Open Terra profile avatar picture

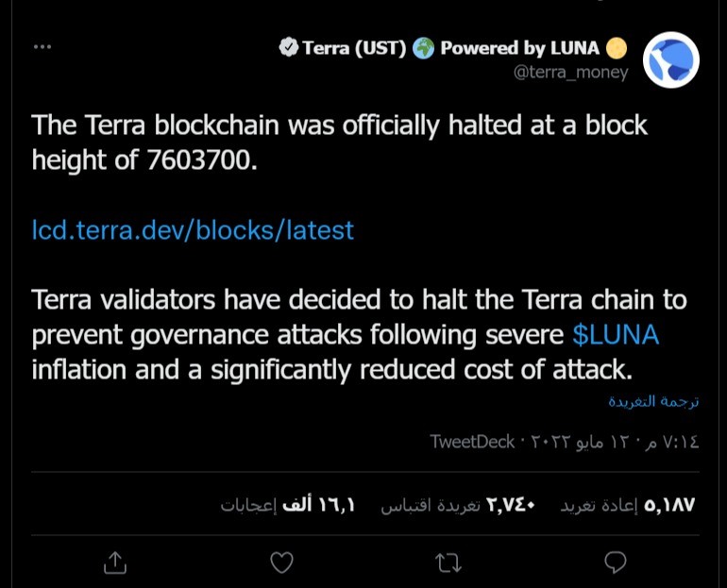tap(671, 59)
